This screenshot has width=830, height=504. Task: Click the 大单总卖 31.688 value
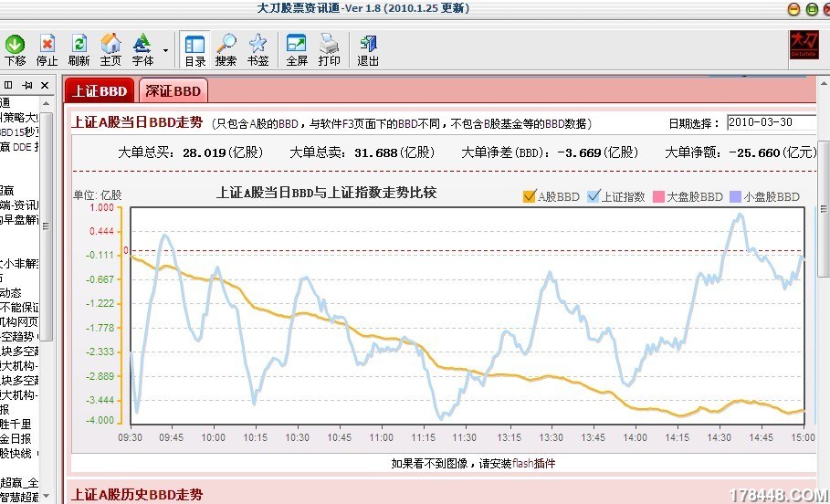click(376, 153)
